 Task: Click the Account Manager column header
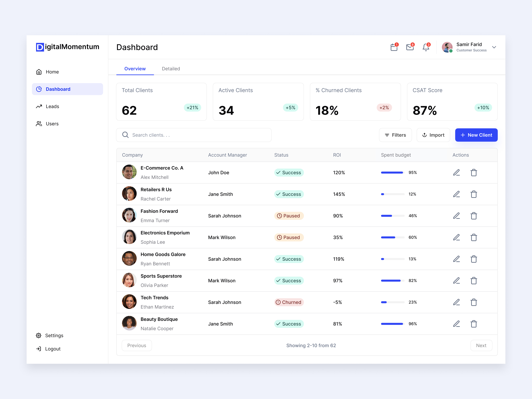[x=228, y=155]
